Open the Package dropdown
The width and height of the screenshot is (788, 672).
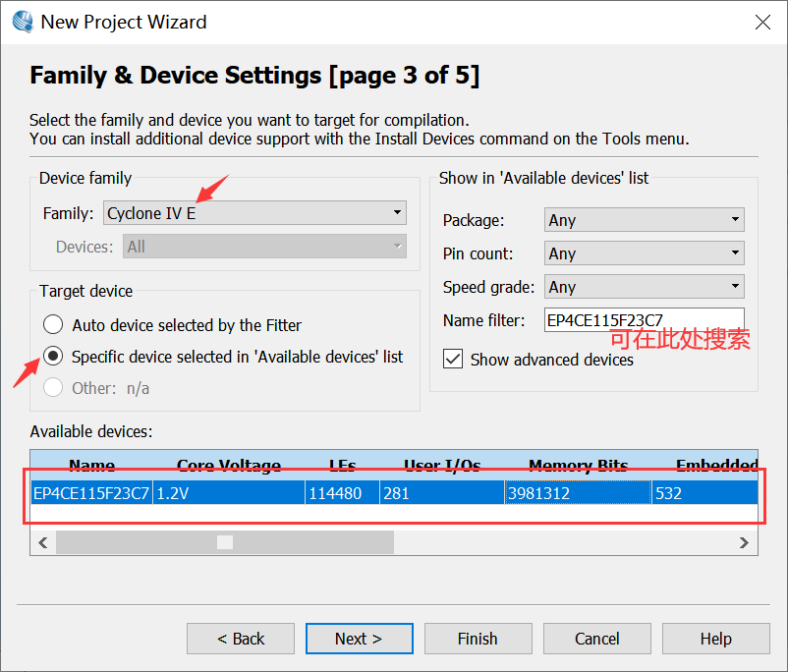tap(644, 220)
